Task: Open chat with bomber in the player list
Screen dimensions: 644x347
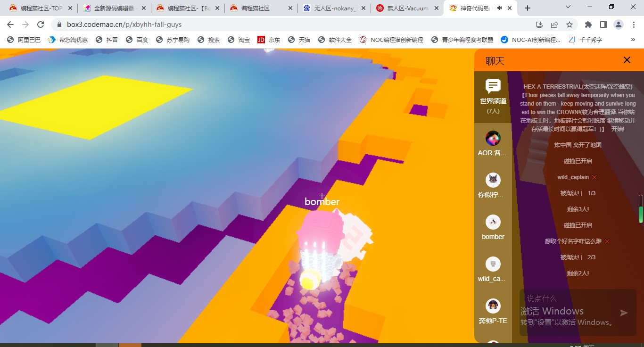Action: [493, 228]
